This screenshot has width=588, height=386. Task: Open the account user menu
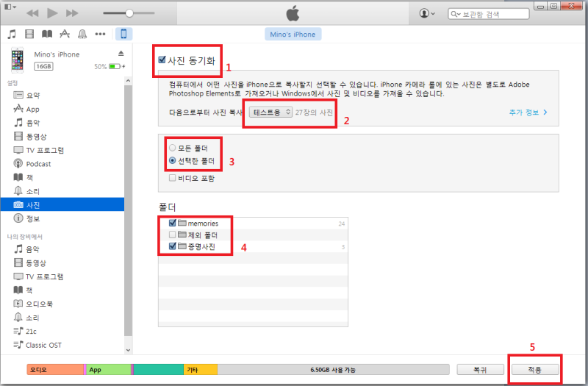[427, 13]
